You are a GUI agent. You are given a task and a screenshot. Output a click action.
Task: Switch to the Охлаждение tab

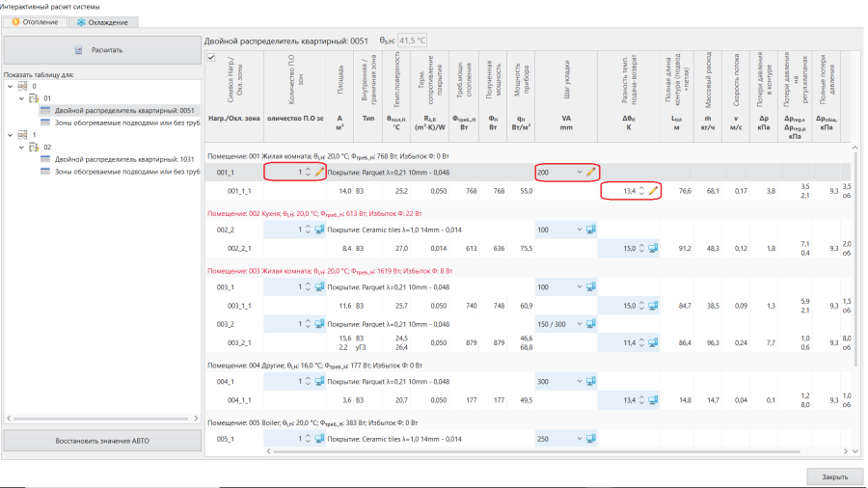[103, 22]
